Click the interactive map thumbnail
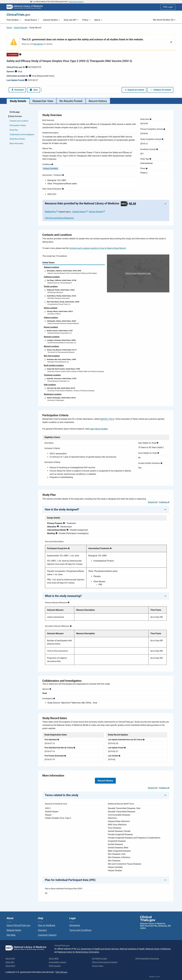This screenshot has width=182, height=980. click(138, 273)
